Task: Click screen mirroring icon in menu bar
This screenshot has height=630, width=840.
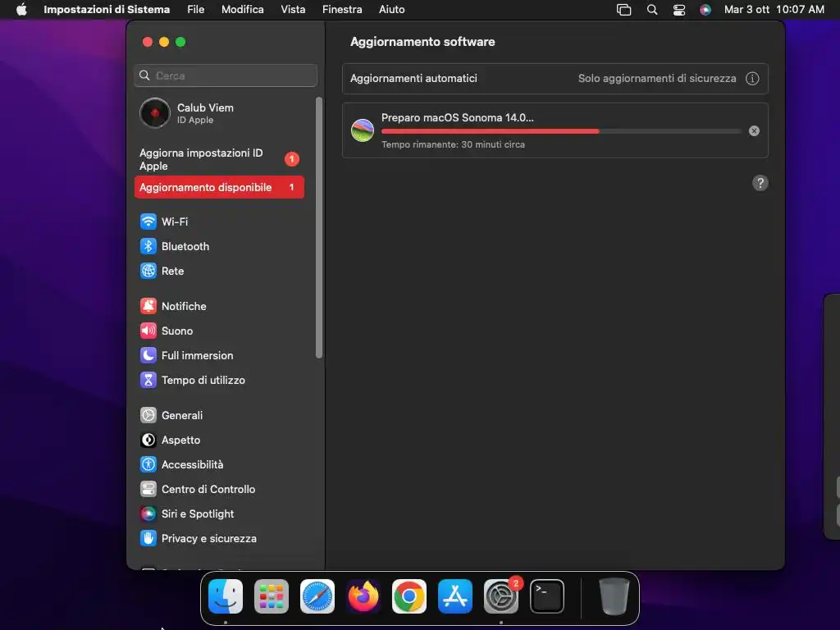Action: tap(624, 10)
